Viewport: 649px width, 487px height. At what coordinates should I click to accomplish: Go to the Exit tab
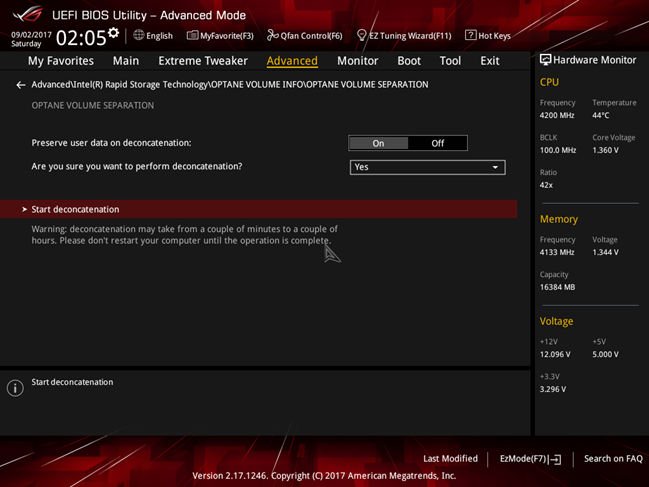point(490,61)
